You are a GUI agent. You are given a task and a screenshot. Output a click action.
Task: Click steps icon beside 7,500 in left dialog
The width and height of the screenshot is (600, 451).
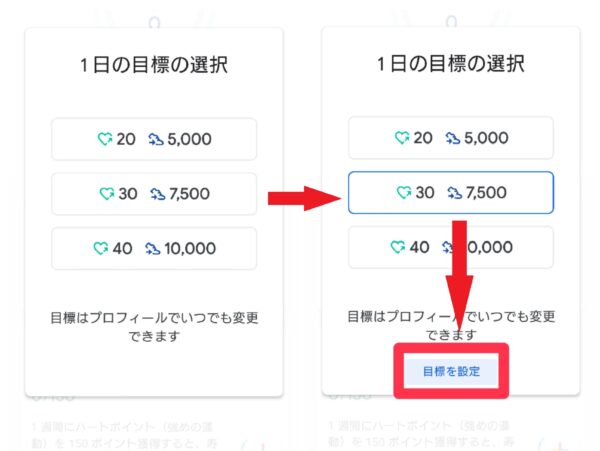tap(158, 194)
